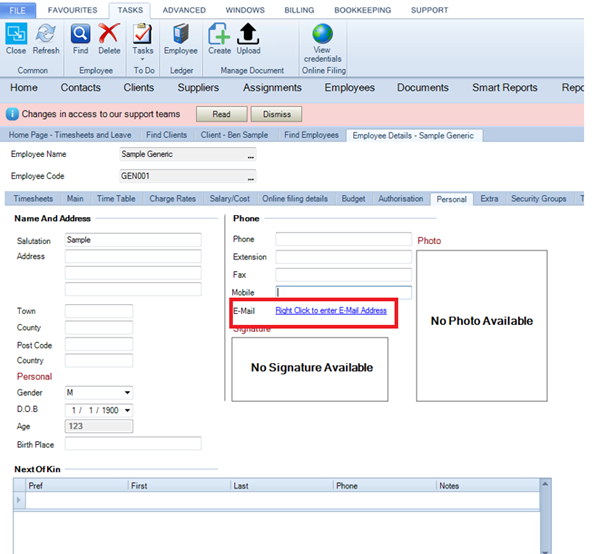Click the Close icon in the ribbon

click(x=16, y=34)
